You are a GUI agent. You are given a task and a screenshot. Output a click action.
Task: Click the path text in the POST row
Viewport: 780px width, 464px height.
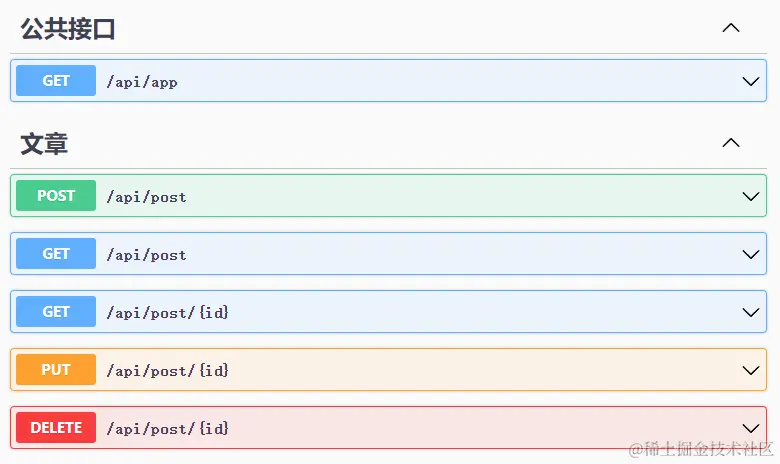pos(146,197)
